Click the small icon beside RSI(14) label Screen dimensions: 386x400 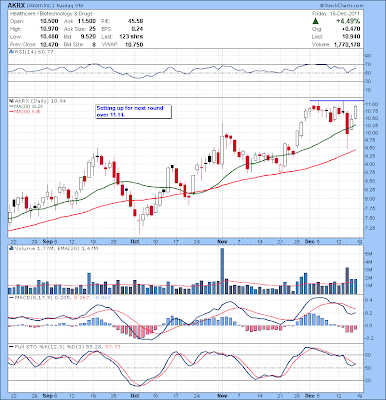point(11,52)
